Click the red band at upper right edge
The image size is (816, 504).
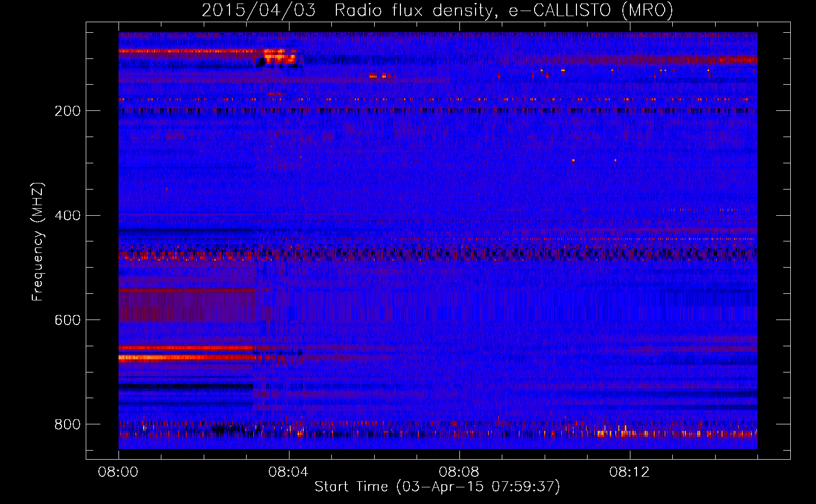pos(640,60)
